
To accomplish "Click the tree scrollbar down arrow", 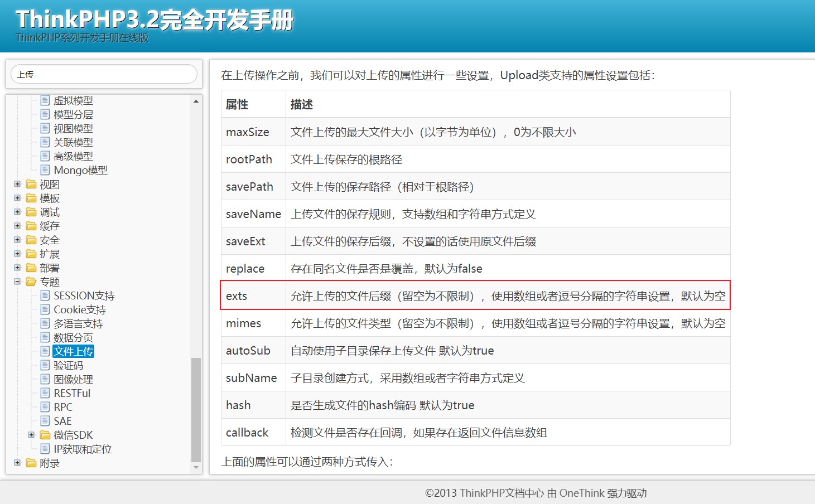I will (196, 468).
